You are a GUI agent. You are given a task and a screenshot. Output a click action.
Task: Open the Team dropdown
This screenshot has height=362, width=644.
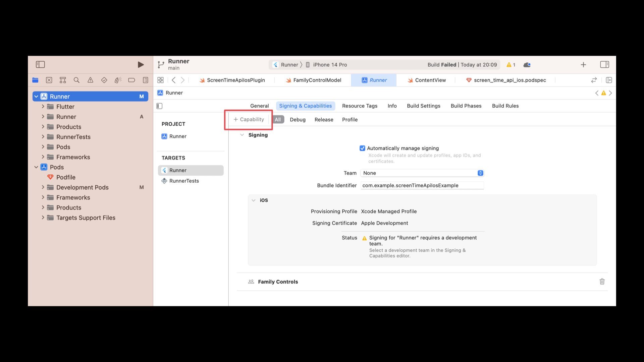pos(422,173)
